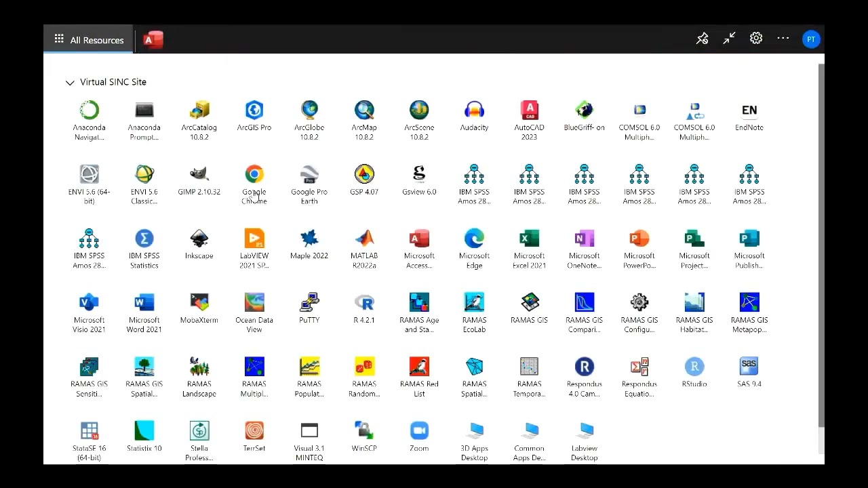Open ArcScene 10.8.2
The image size is (868, 488).
coord(419,121)
